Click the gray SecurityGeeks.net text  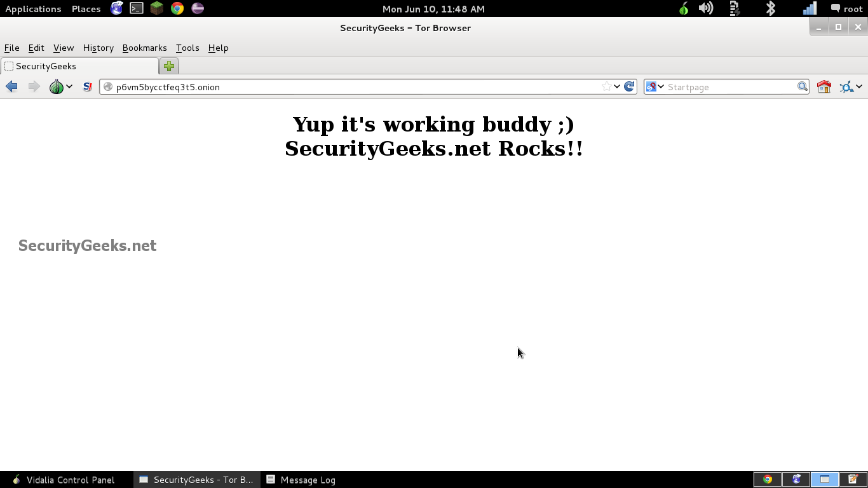tap(87, 246)
